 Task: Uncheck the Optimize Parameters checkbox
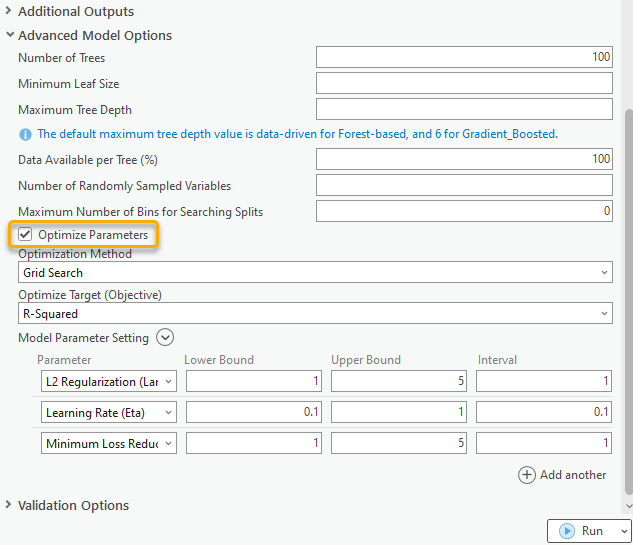click(x=25, y=235)
